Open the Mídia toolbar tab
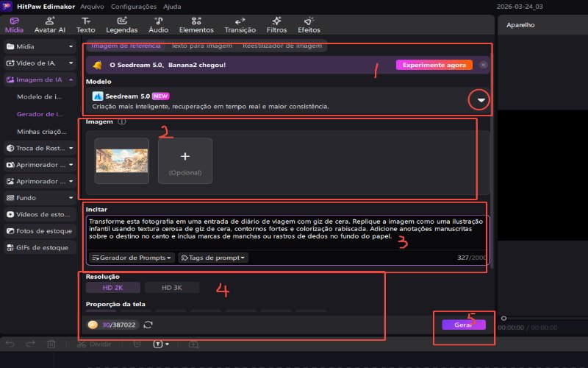Viewport: 588px width, 368px height. point(14,25)
